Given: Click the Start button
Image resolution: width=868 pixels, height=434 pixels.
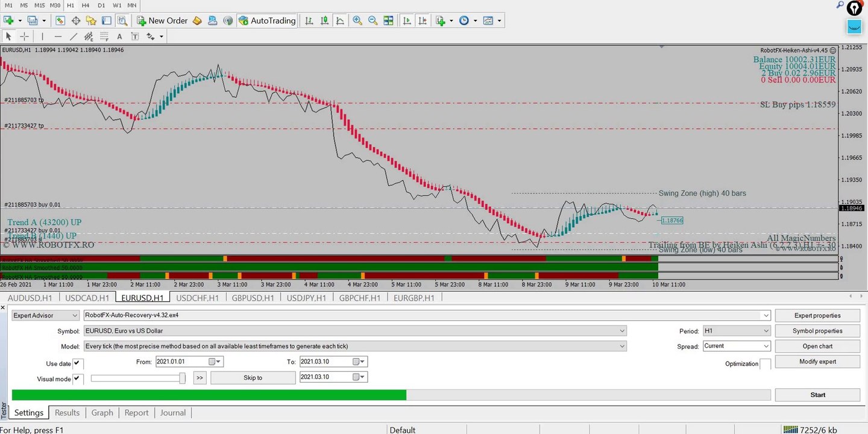Looking at the screenshot, I should [x=817, y=395].
